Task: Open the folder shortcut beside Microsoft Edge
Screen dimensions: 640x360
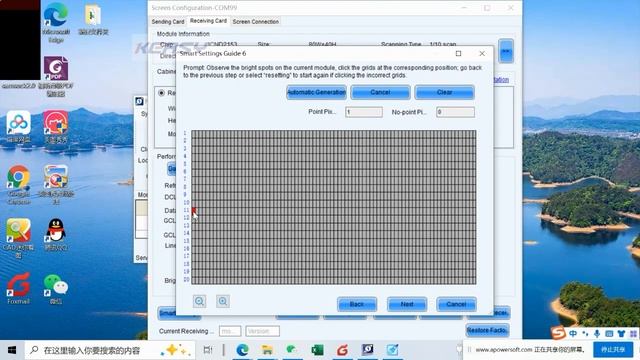Action: click(93, 20)
